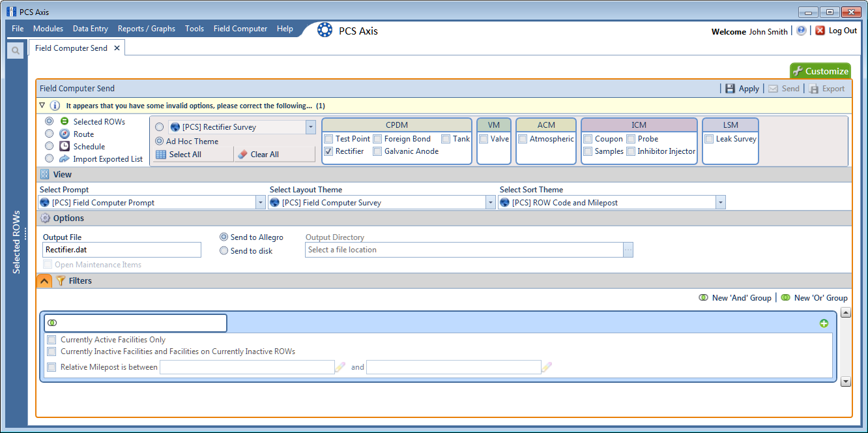Check the Leak Survey checkbox
The width and height of the screenshot is (868, 433).
coord(710,139)
